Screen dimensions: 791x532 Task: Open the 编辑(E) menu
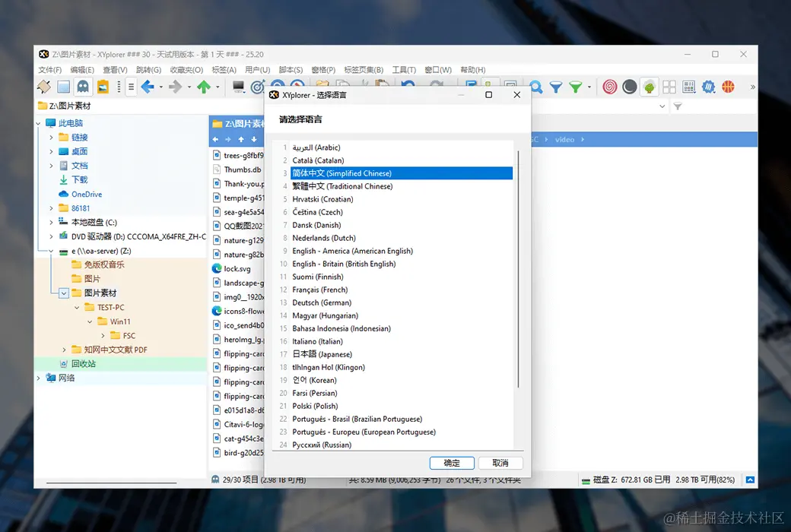(81, 70)
